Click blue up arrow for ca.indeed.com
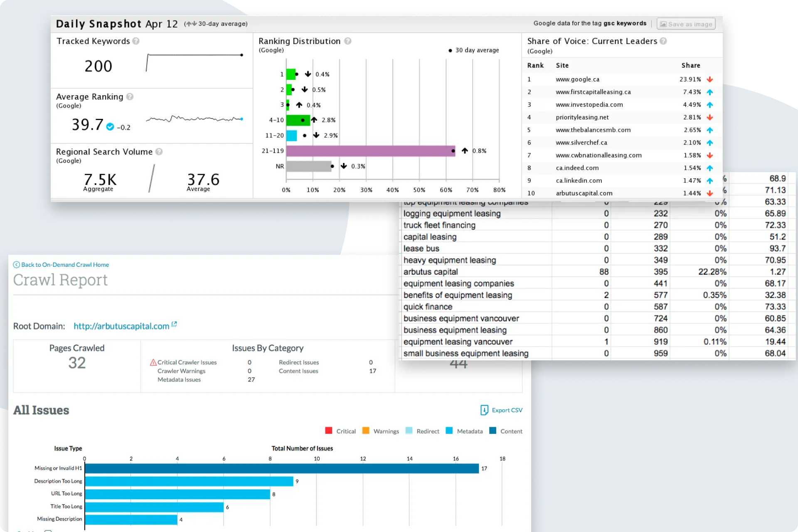Image resolution: width=798 pixels, height=532 pixels. point(710,168)
